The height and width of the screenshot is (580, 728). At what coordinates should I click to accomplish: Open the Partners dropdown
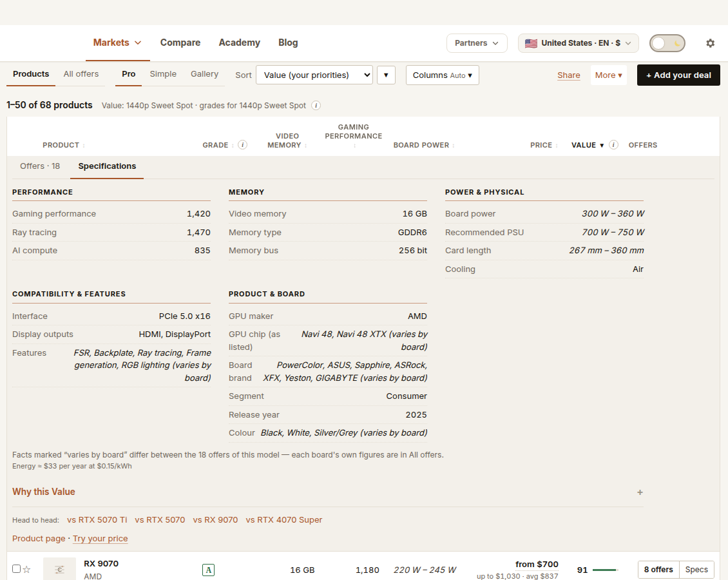point(477,43)
